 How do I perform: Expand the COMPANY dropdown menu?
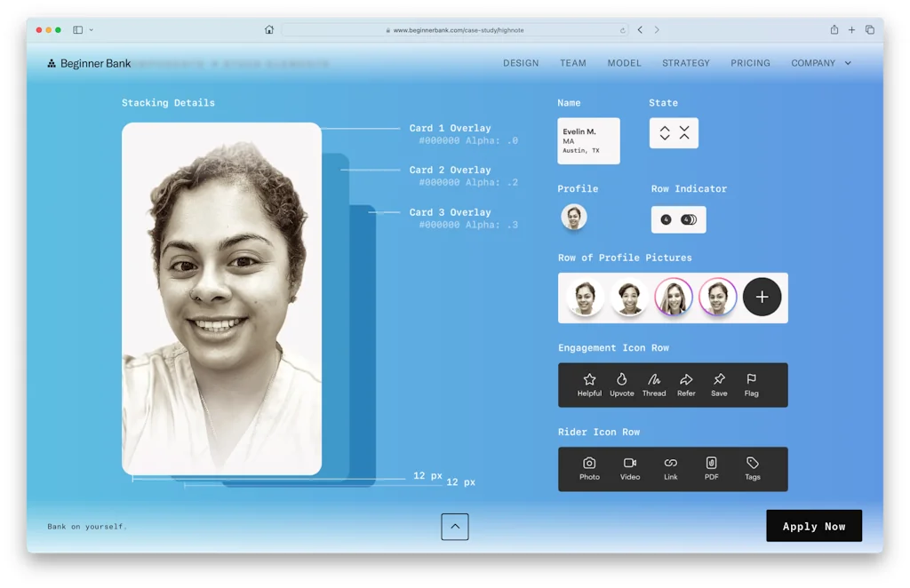point(847,63)
